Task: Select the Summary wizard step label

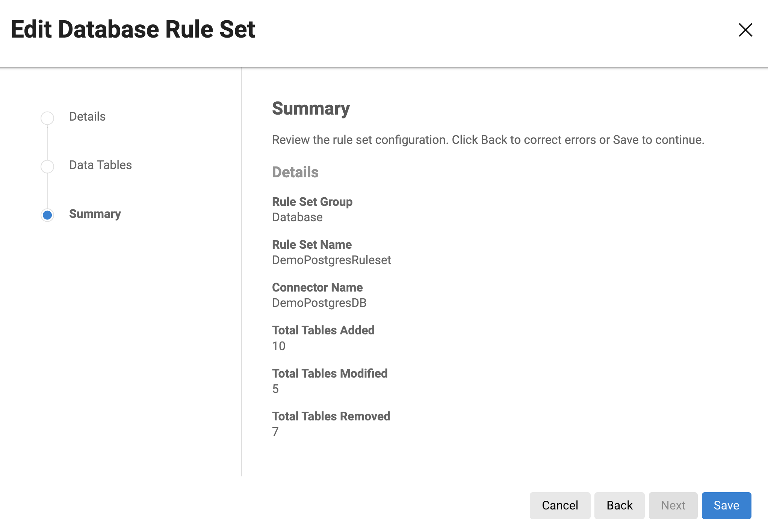Action: [x=95, y=214]
